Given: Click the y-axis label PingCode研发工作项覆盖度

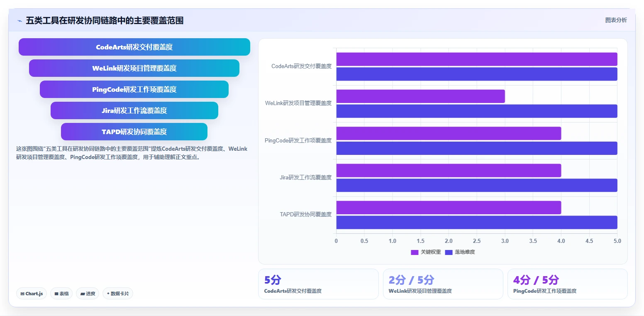Looking at the screenshot, I should click(298, 140).
